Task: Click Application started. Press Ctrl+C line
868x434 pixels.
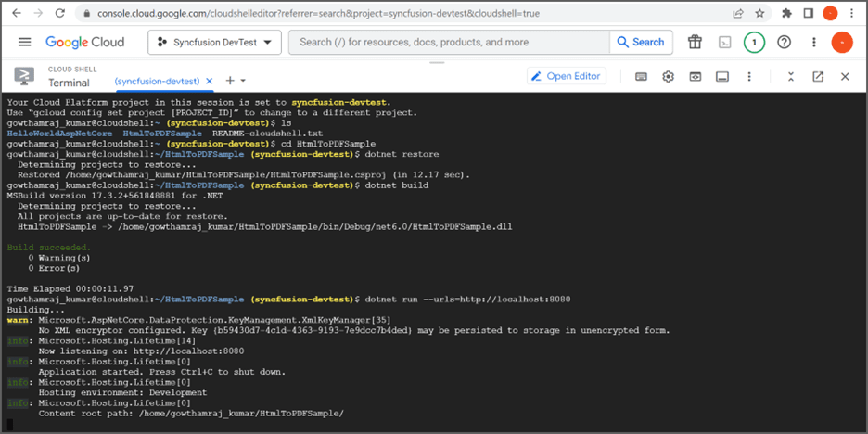Action: [x=161, y=372]
